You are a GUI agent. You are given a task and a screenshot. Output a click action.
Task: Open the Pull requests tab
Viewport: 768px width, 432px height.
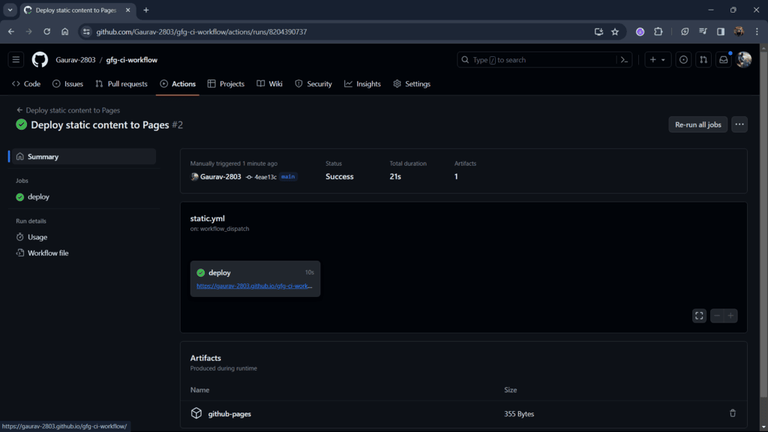pyautogui.click(x=121, y=84)
